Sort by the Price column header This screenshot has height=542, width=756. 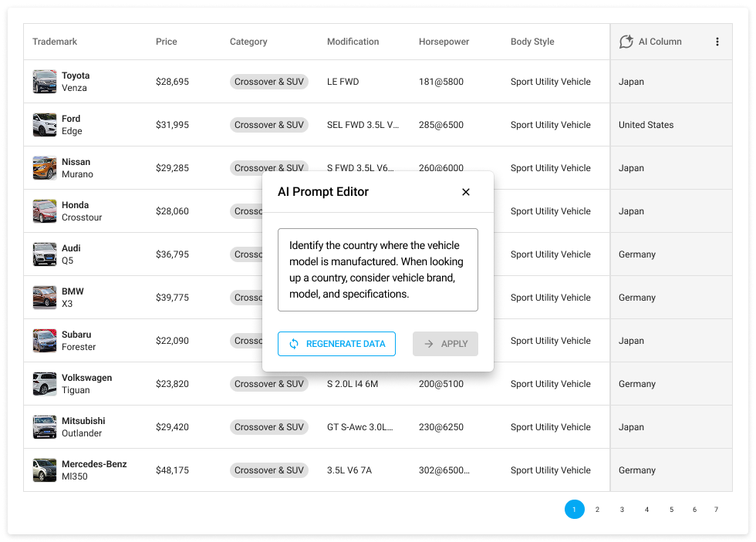(x=167, y=42)
